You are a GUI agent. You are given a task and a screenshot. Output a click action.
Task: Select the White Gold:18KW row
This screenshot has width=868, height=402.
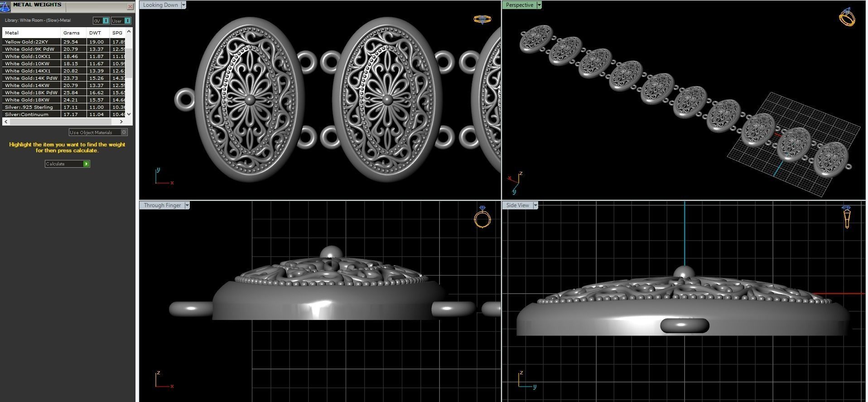point(64,100)
